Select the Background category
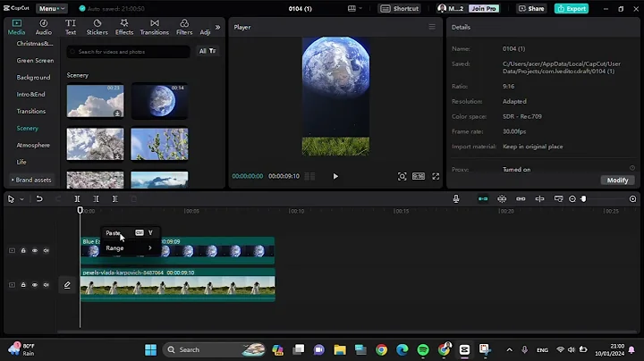Screen dimensions: 644x361 point(33,77)
